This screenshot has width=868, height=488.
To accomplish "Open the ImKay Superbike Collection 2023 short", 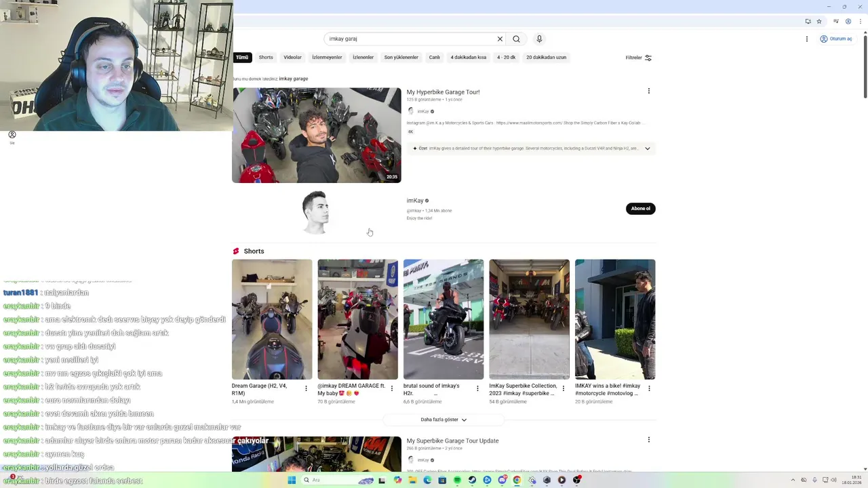I will coord(530,319).
